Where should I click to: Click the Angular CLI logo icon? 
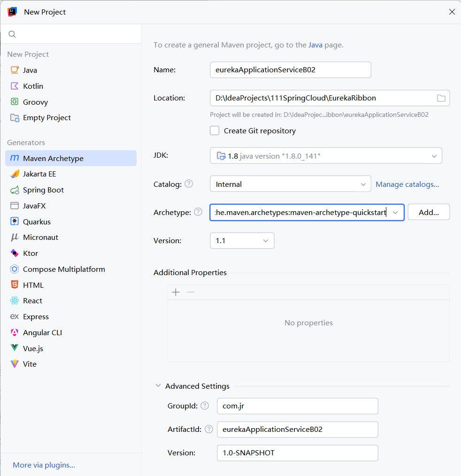(x=15, y=332)
